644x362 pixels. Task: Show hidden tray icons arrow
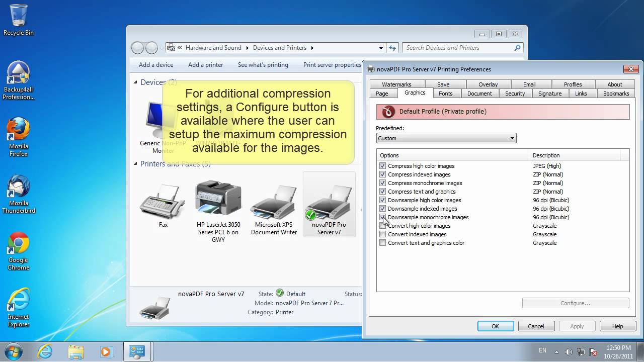coord(556,352)
